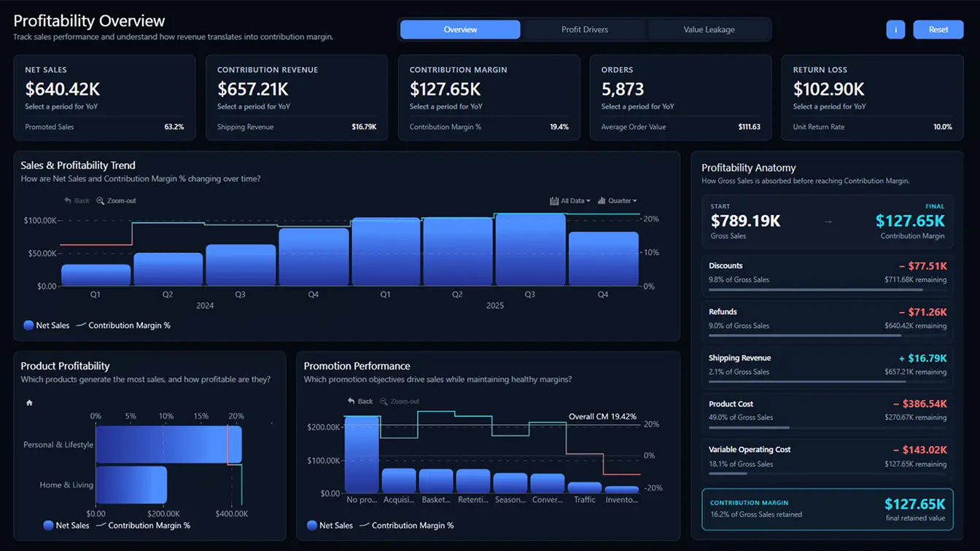Screen dimensions: 980x551
Task: Open the All Data date range dropdown
Action: [570, 200]
